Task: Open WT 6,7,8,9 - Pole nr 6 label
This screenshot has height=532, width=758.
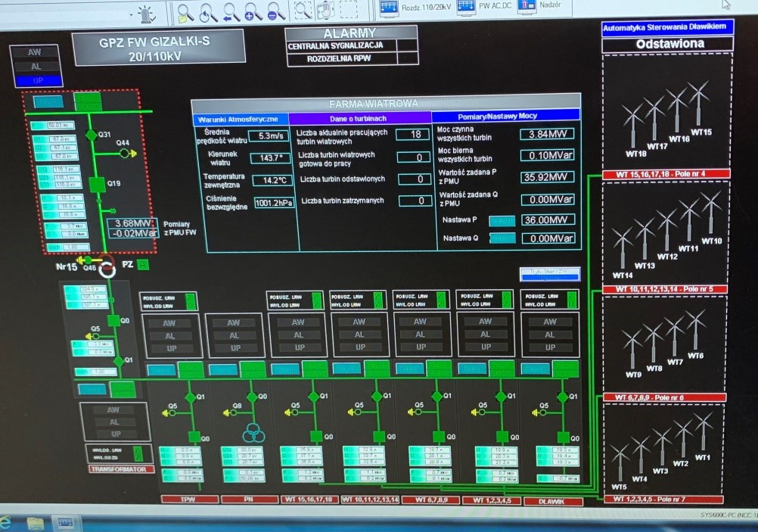Action: click(x=664, y=397)
